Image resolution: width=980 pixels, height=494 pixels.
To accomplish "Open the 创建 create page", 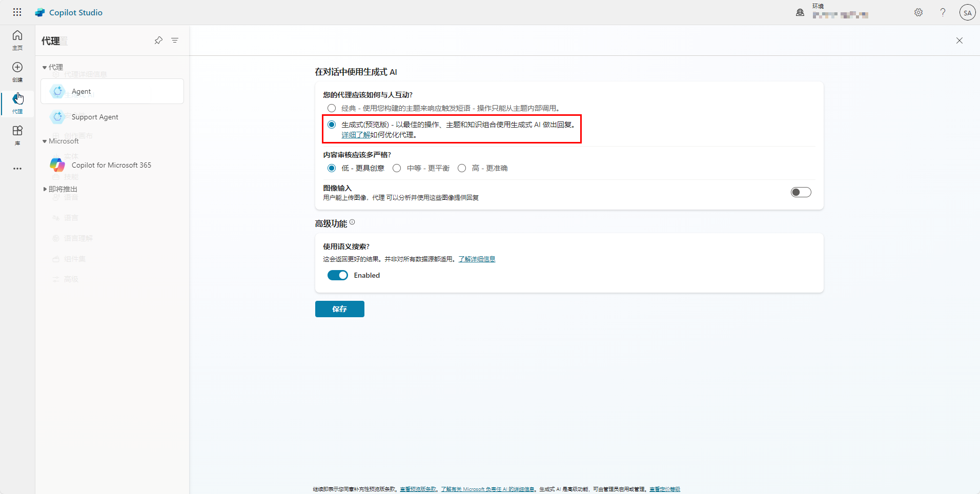I will pyautogui.click(x=17, y=72).
